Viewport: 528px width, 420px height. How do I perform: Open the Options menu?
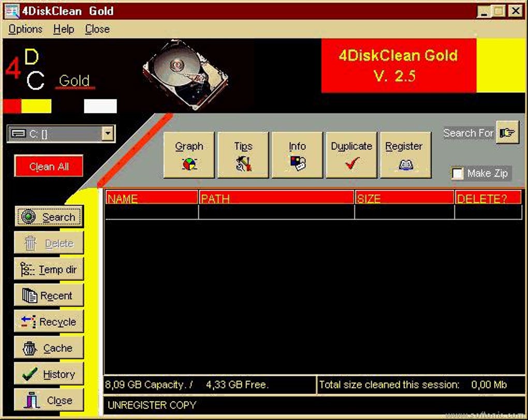[x=25, y=30]
